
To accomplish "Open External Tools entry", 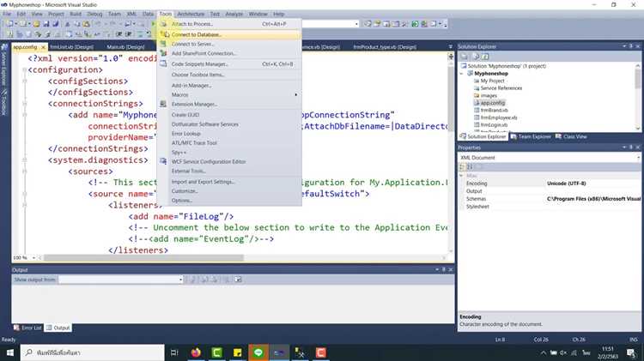I will tap(229, 171).
